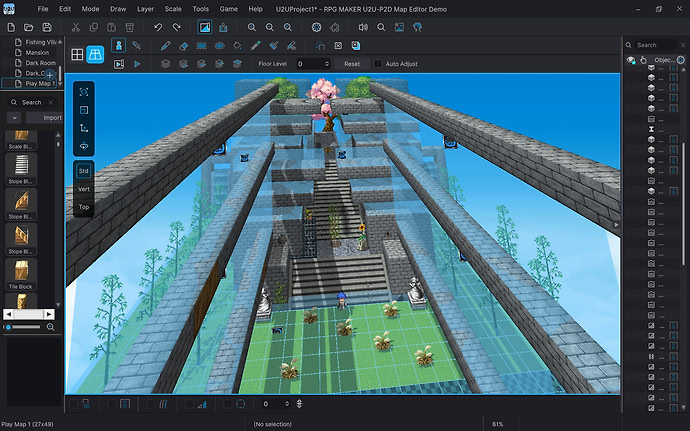Click the stepper arrows beside the bottom 0 field
This screenshot has width=690, height=431.
pos(287,404)
